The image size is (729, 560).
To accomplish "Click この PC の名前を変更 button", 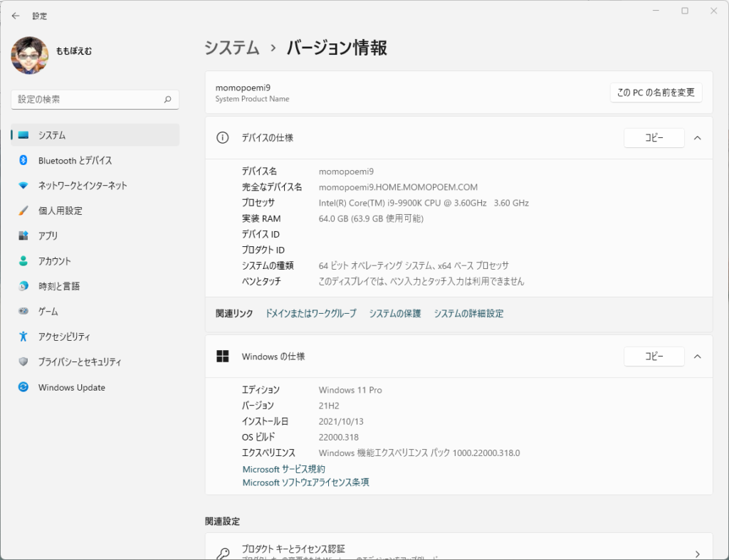I will pyautogui.click(x=656, y=93).
